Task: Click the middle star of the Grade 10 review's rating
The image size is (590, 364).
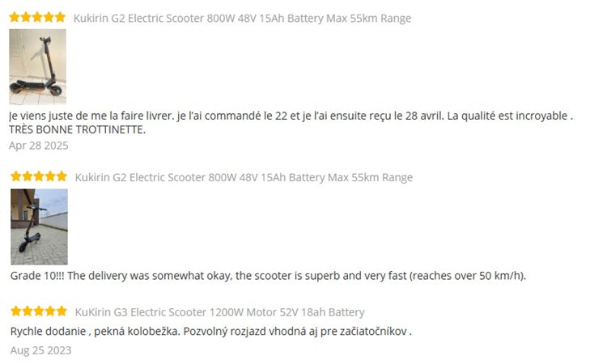Action: [39, 176]
